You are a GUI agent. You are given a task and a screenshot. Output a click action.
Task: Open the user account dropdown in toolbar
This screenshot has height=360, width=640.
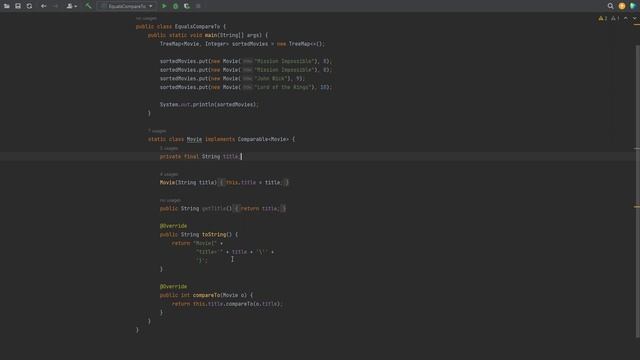[71, 6]
